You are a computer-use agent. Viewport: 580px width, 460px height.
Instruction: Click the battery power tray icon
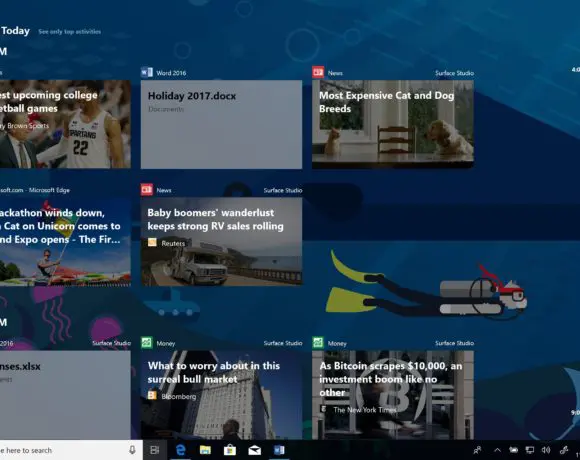(x=513, y=450)
